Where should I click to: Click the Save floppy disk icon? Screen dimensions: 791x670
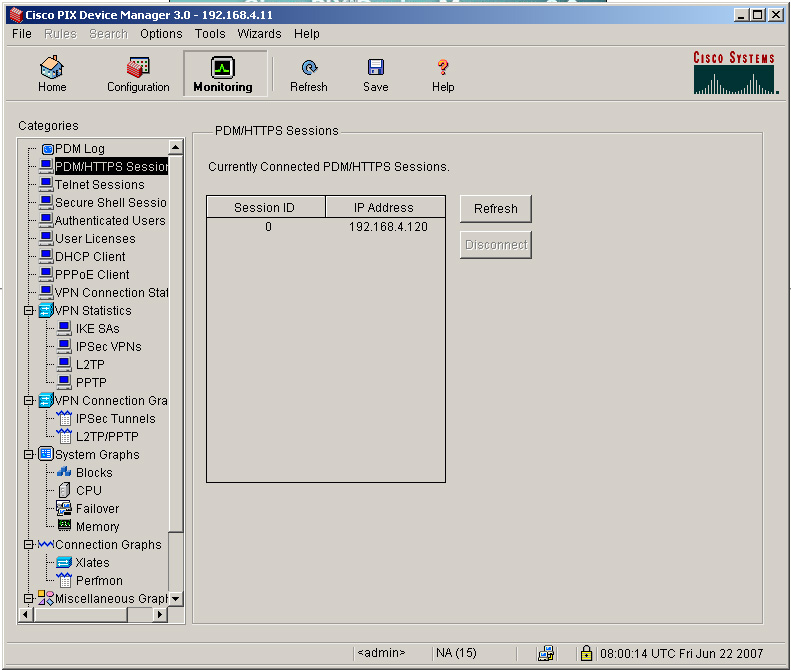click(x=376, y=68)
